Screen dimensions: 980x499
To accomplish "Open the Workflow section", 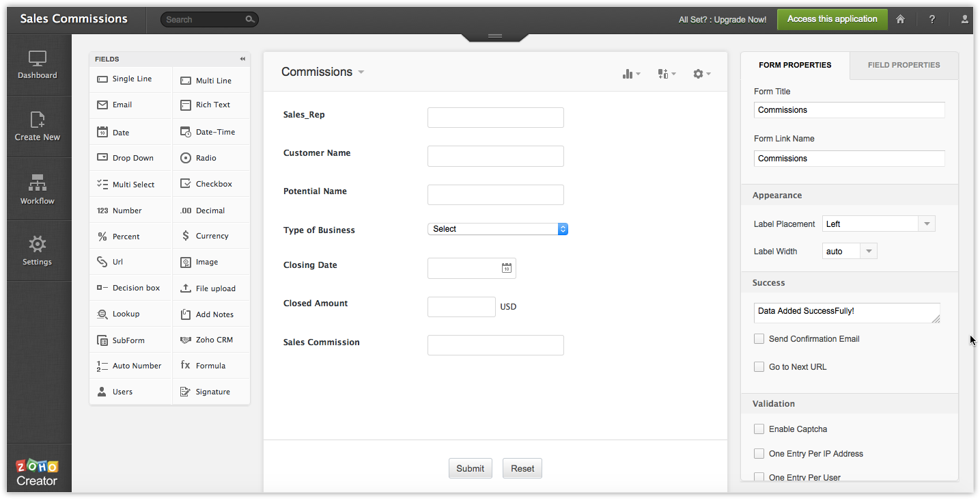I will [x=38, y=189].
